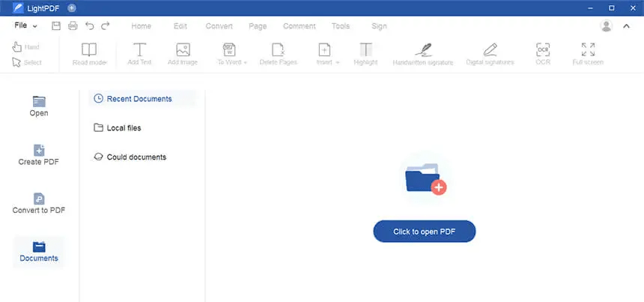Click the Highlight tool
The image size is (644, 302).
pos(365,54)
